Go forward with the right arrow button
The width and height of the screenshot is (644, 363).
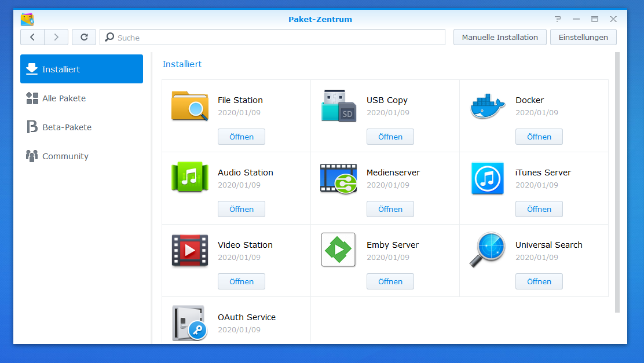click(56, 37)
